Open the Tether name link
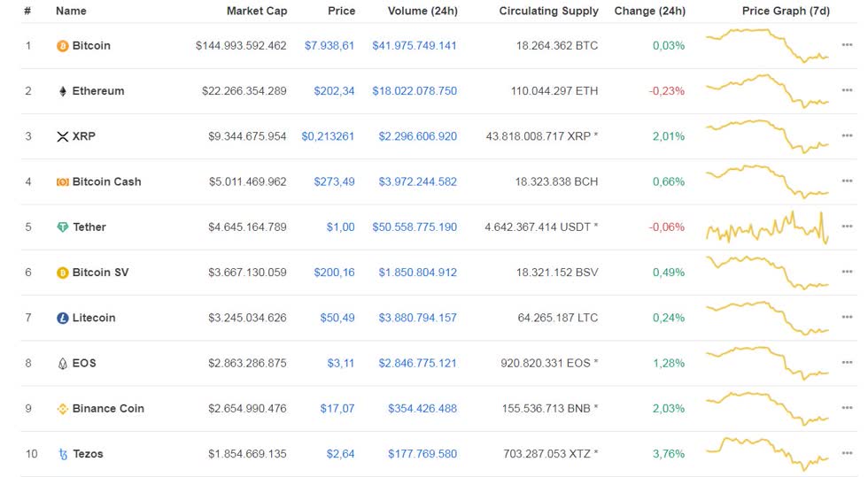Image resolution: width=868 pixels, height=477 pixels. point(89,227)
